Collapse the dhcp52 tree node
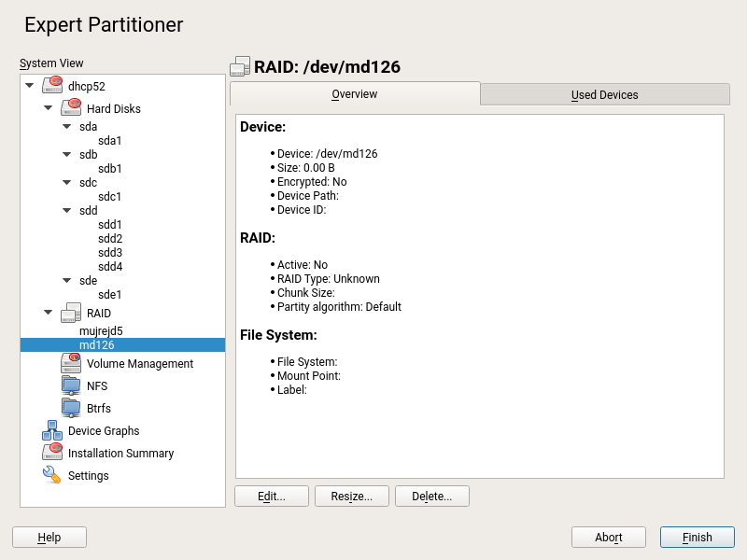747x560 pixels. [30, 86]
